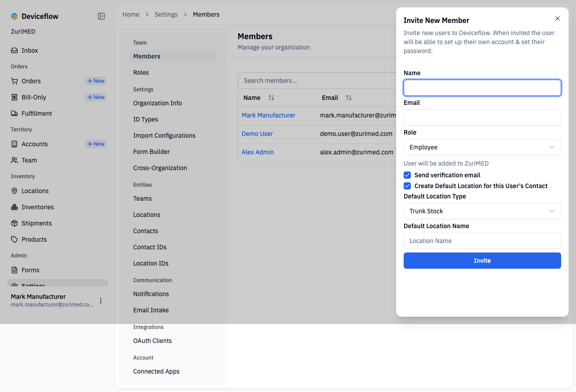The height and width of the screenshot is (392, 576).
Task: Uncheck Create Default Location for User's Contact
Action: (407, 186)
